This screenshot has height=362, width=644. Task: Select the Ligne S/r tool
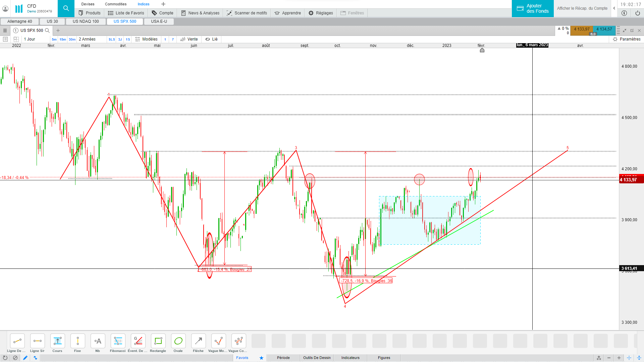point(37,341)
